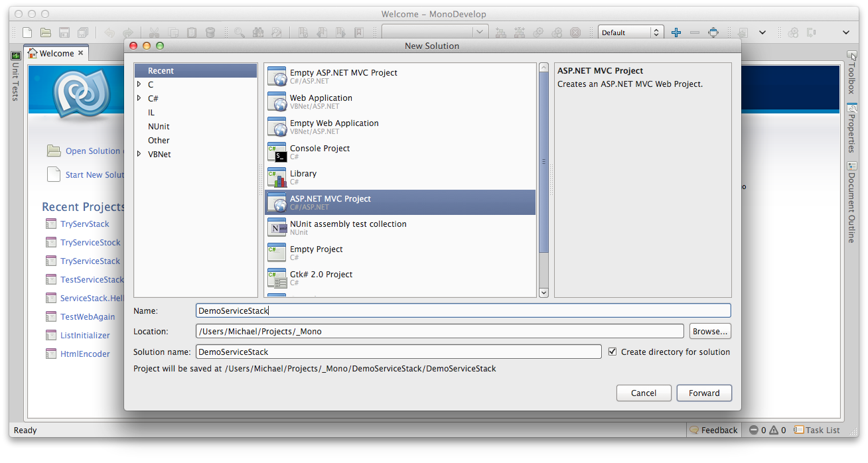The height and width of the screenshot is (463, 868).
Task: Click into the Location input field
Action: (439, 331)
